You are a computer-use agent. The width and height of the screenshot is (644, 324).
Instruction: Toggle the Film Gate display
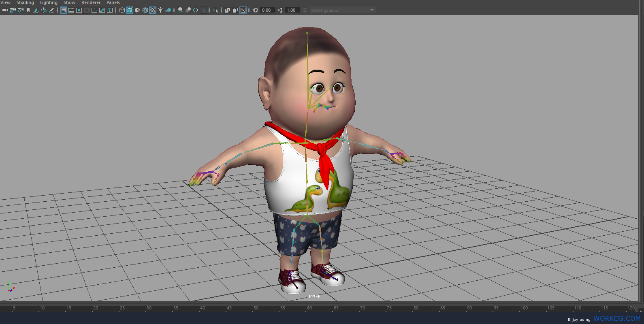tap(71, 10)
